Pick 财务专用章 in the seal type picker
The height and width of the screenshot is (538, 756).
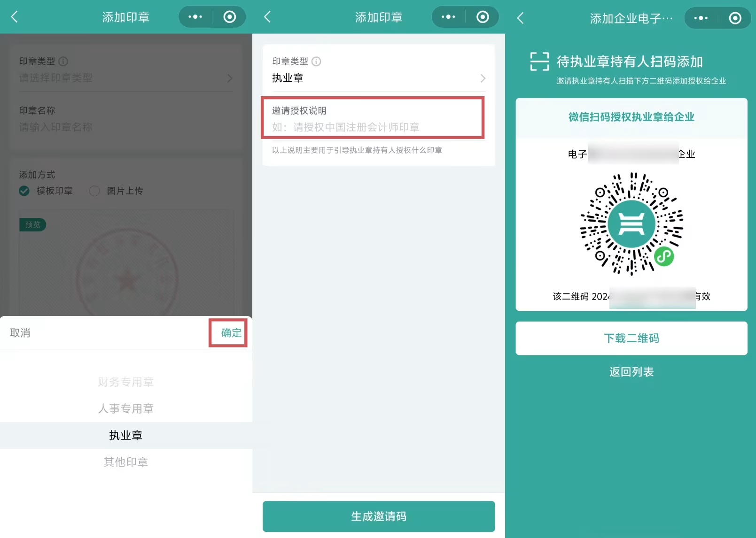126,382
